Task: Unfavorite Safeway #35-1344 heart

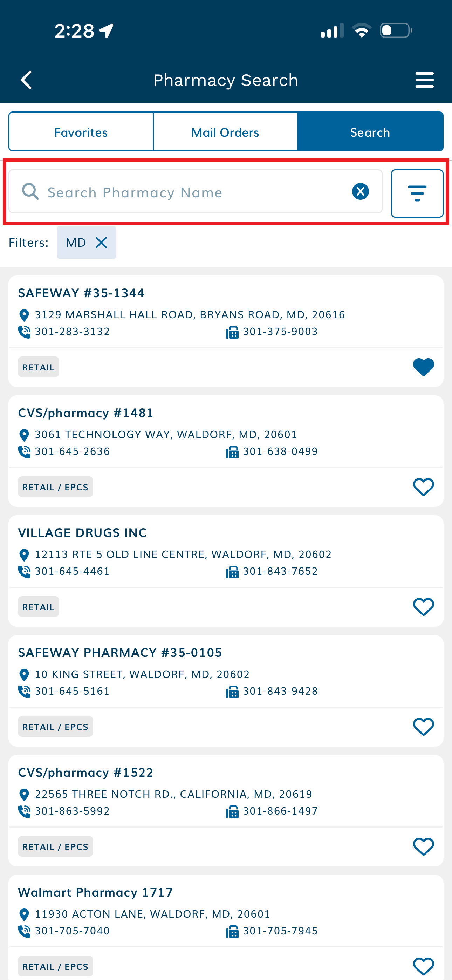Action: 423,367
